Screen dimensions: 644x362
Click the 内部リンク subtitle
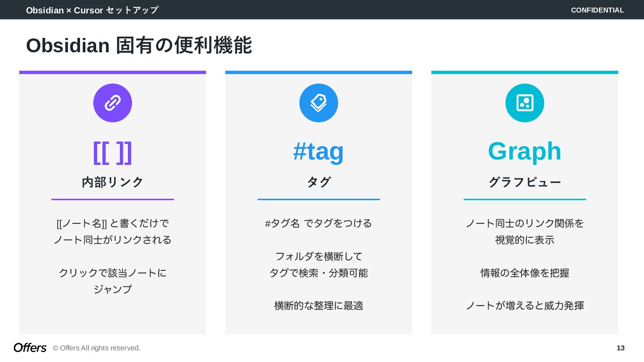point(113,182)
